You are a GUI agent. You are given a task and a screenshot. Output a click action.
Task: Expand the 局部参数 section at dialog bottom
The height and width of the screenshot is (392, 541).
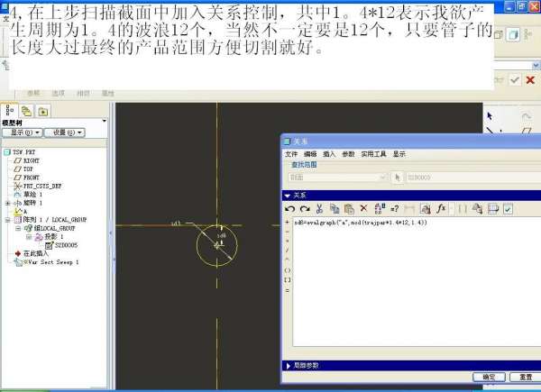pos(289,366)
